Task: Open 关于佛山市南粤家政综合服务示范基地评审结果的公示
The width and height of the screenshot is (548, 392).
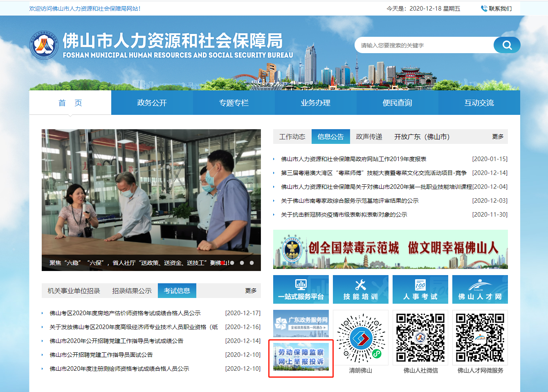Action: [x=350, y=201]
